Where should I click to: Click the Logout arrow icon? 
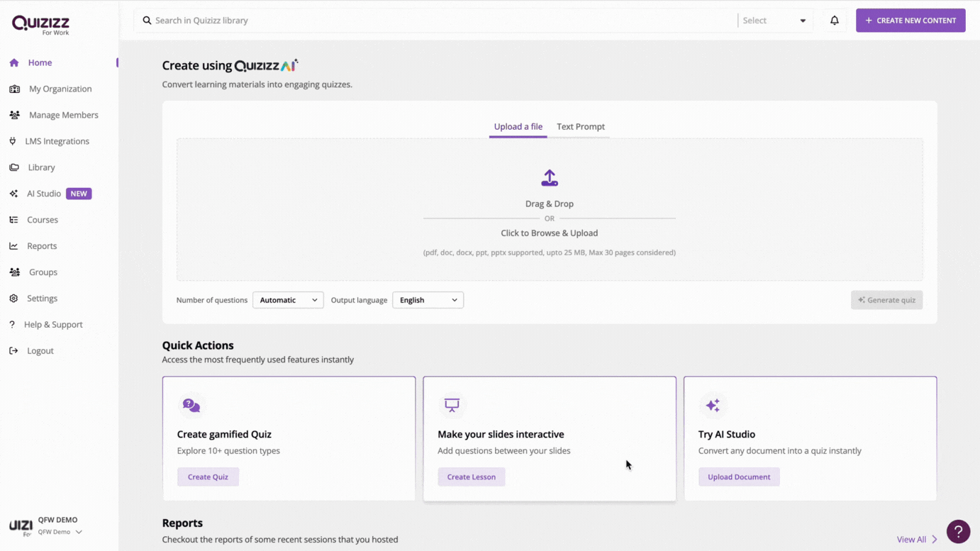tap(13, 351)
